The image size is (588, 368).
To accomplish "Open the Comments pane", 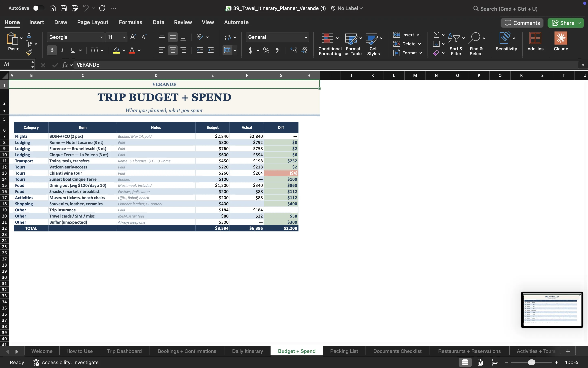I will 522,23.
